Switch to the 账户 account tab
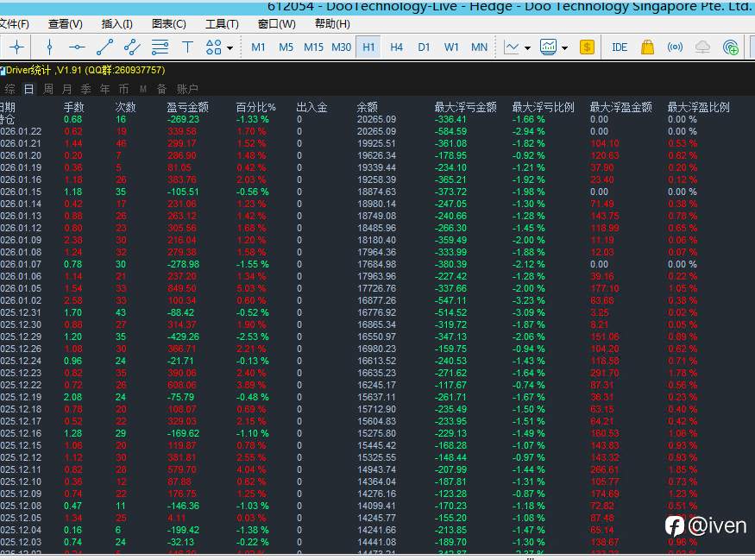This screenshot has width=755, height=560. (x=187, y=89)
